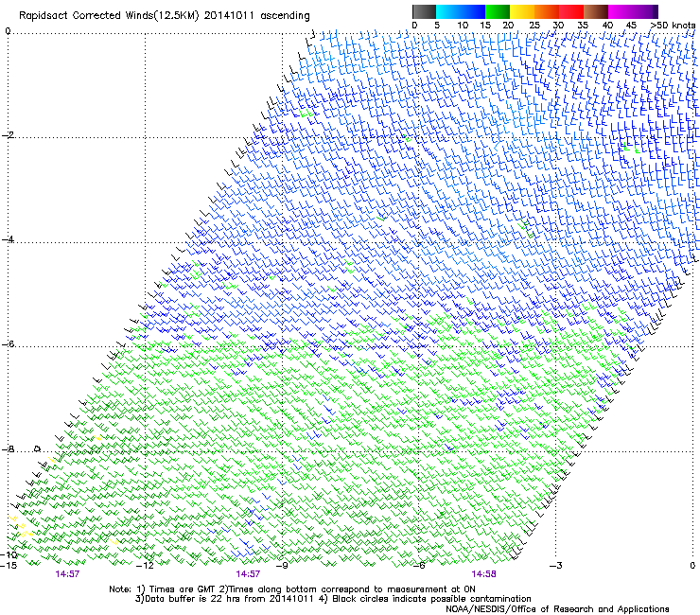Select the '-4' latitude axis label

point(8,239)
